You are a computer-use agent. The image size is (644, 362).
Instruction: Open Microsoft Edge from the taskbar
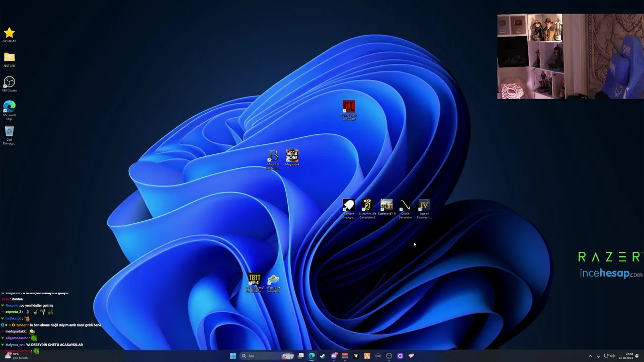(x=311, y=356)
